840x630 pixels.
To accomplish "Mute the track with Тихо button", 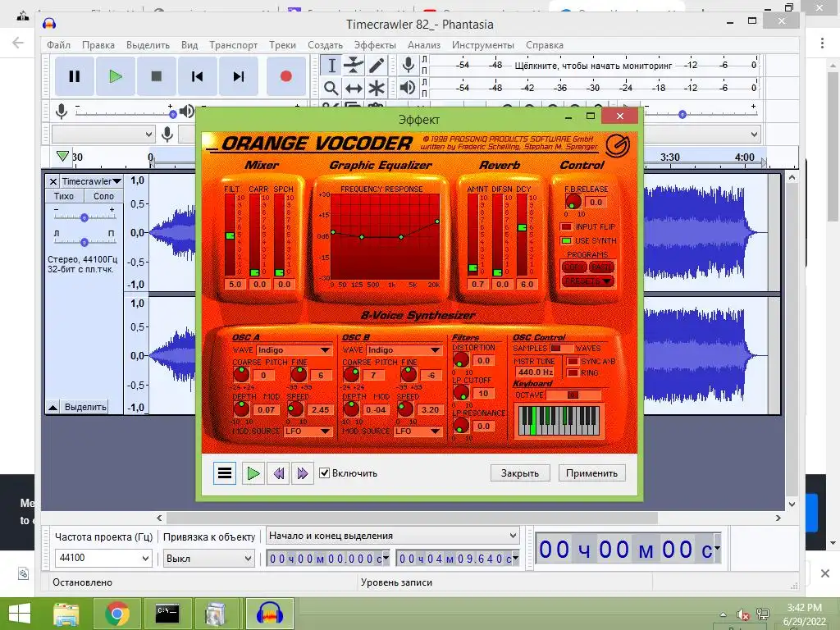I will click(x=64, y=196).
